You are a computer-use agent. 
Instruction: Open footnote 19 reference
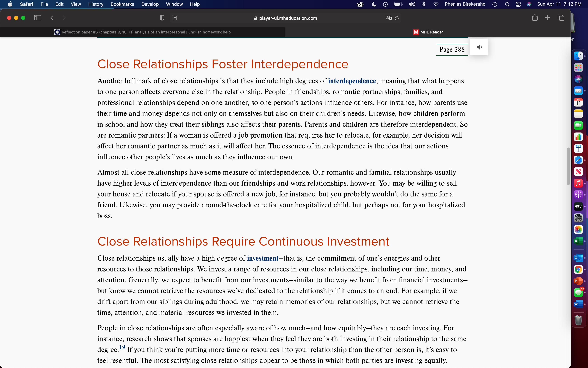(122, 347)
